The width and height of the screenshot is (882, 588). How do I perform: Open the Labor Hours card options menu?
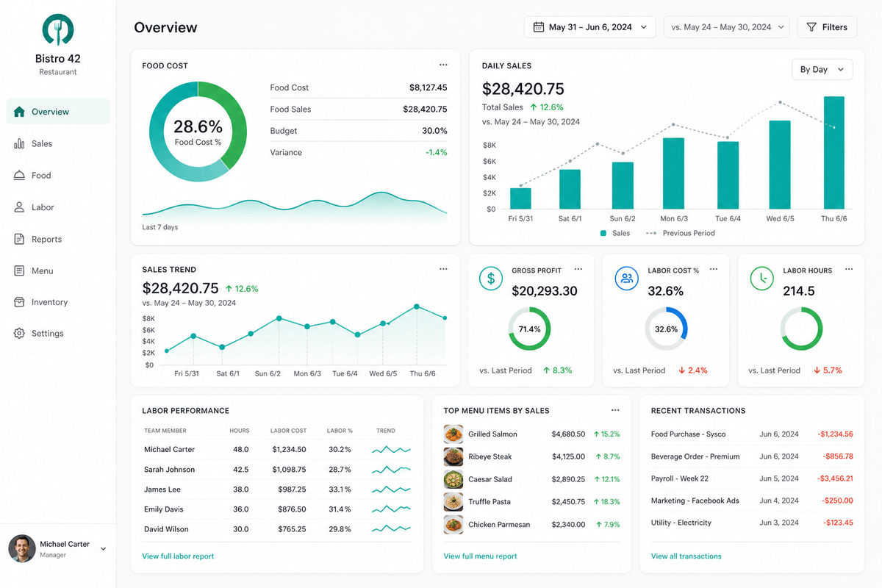pos(849,270)
